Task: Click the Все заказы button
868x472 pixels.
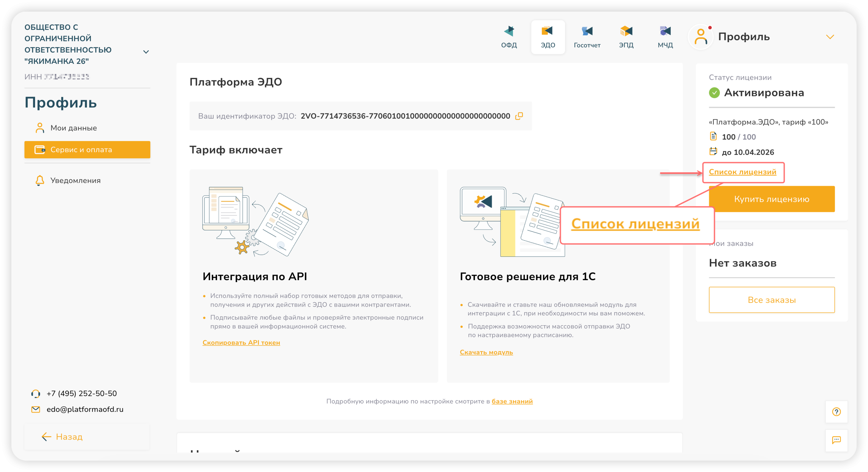Action: pos(772,300)
